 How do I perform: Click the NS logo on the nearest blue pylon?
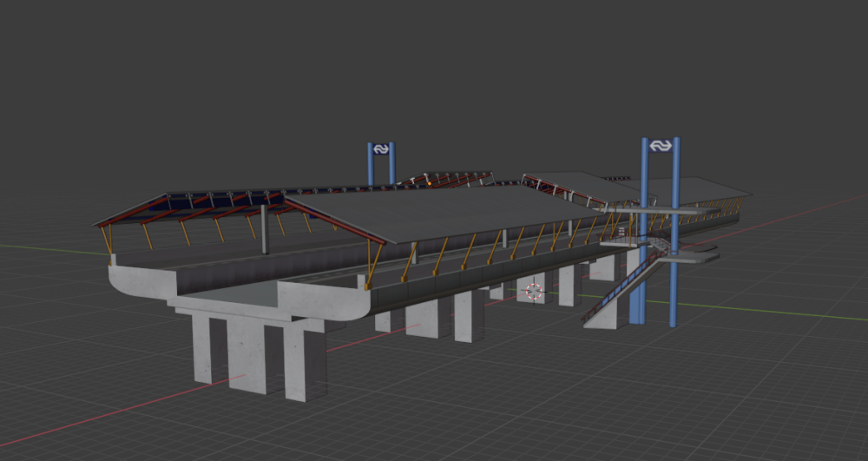click(x=660, y=146)
